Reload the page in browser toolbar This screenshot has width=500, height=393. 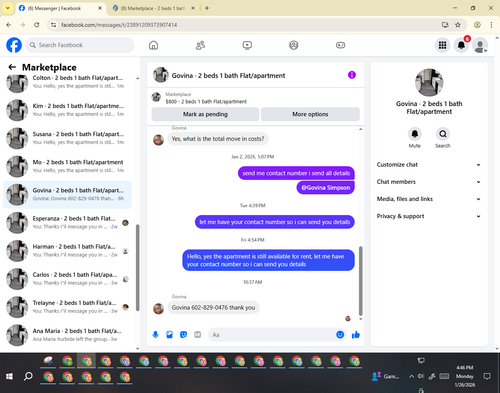click(x=37, y=25)
